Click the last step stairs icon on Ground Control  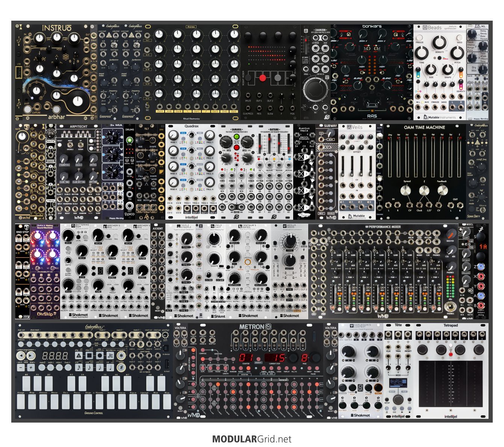point(110,355)
